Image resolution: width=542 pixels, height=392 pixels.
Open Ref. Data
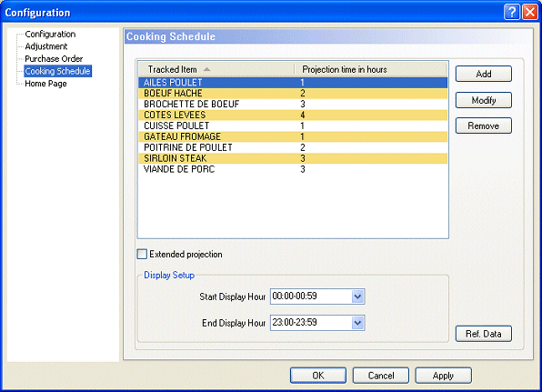483,334
